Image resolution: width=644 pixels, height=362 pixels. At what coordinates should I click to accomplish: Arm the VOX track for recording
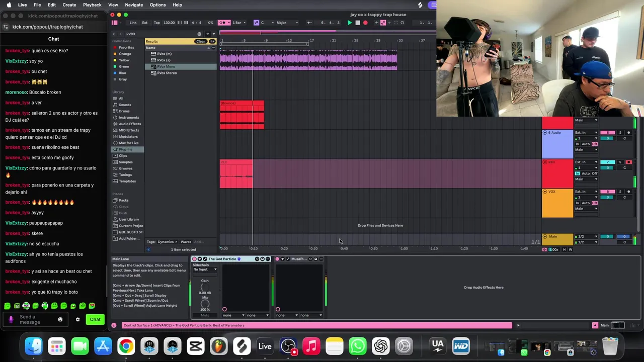coord(628,192)
